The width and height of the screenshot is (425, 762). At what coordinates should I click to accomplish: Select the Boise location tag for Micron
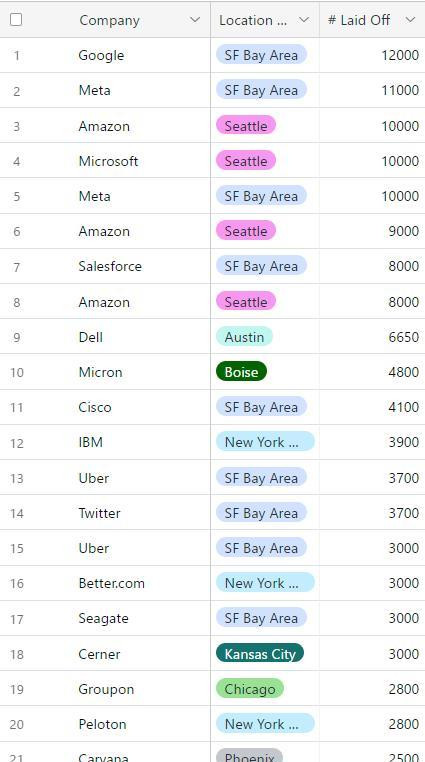241,372
